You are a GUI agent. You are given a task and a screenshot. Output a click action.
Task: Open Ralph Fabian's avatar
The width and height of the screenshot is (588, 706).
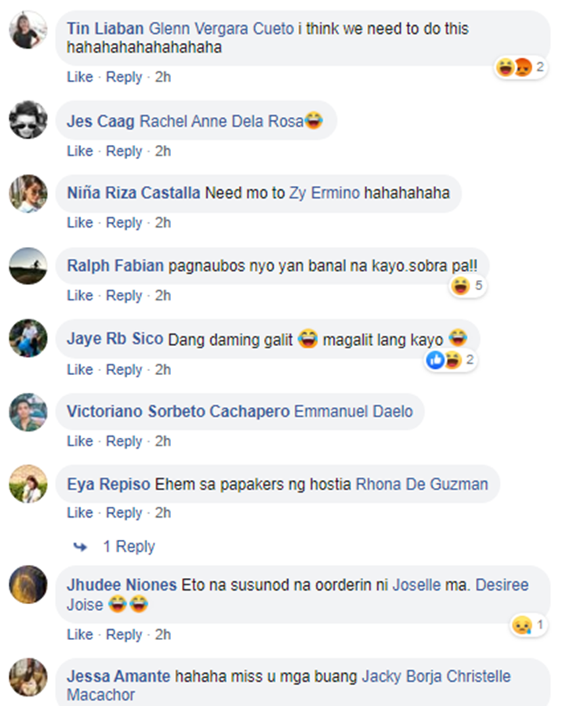click(x=28, y=266)
